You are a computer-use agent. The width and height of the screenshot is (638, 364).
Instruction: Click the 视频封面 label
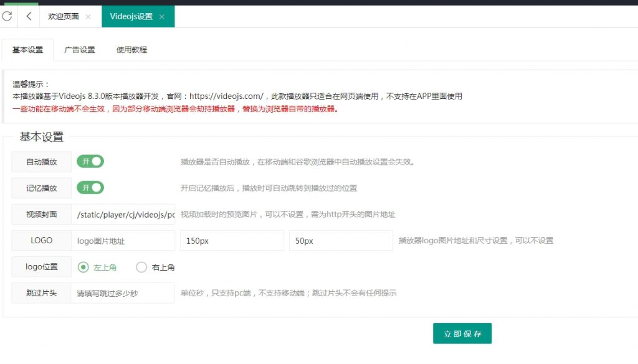click(42, 214)
